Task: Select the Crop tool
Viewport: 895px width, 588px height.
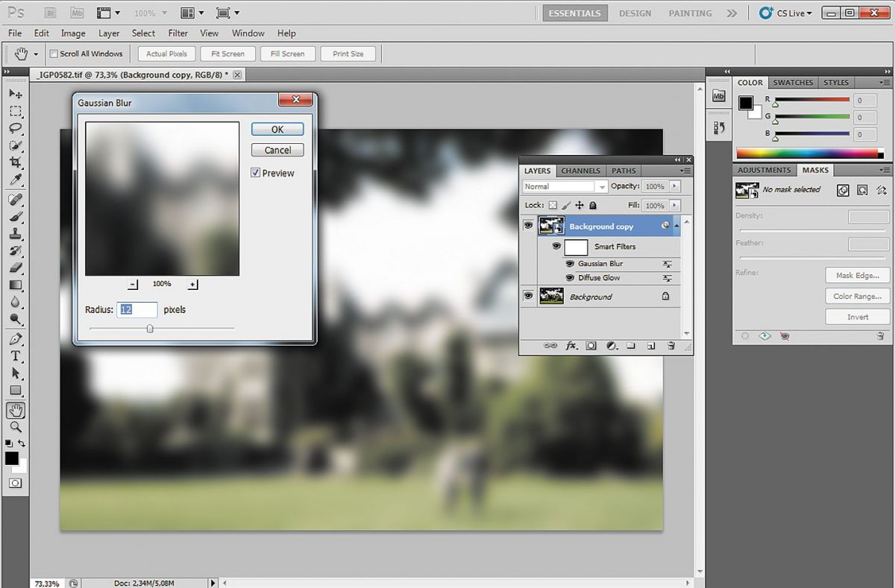Action: tap(15, 162)
